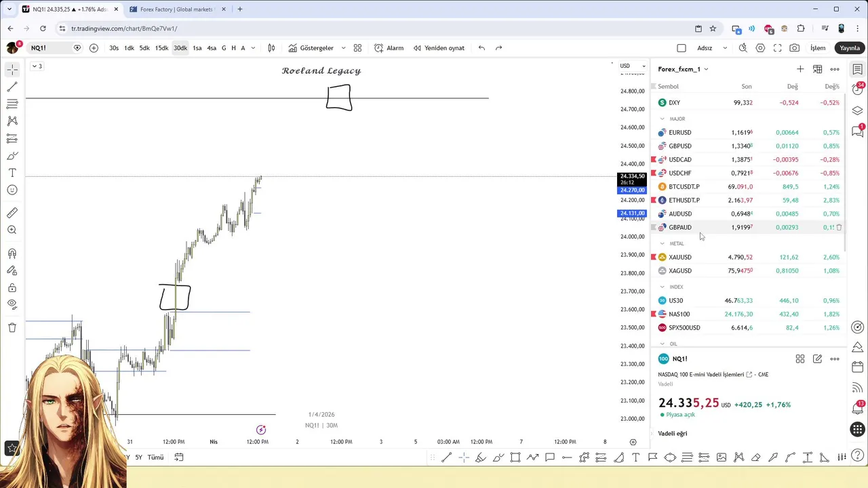The image size is (868, 488).
Task: Switch to the Forex Factory browser tab
Action: click(x=175, y=9)
